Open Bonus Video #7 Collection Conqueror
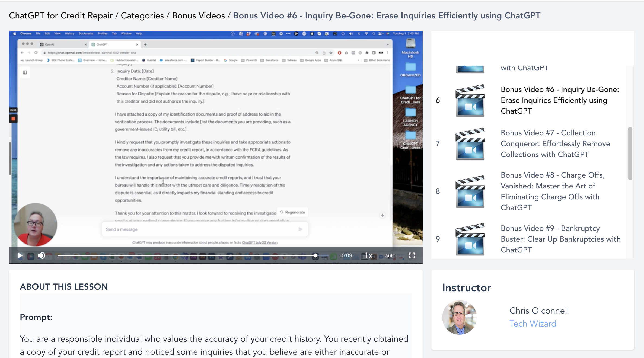Image resolution: width=644 pixels, height=358 pixels. pos(555,143)
